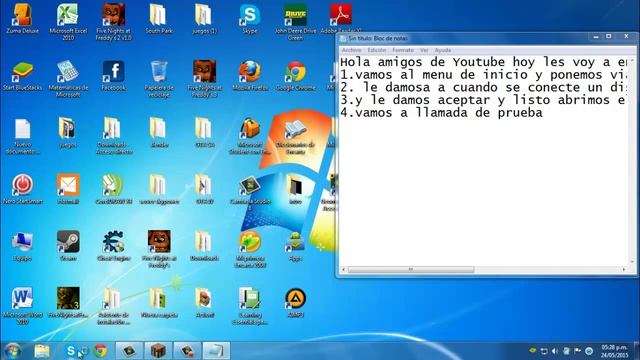Select the juegos (1) folder on desktop
The width and height of the screenshot is (640, 360).
click(204, 19)
